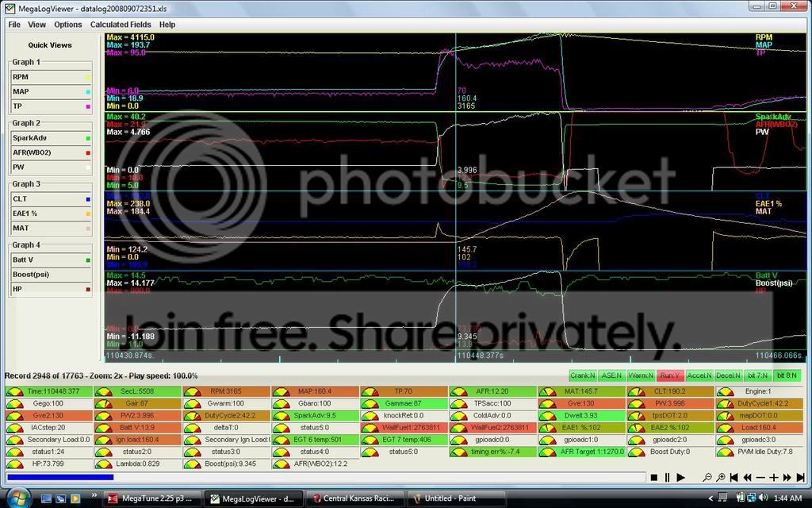
Task: Decrease play speed with the minus icon
Action: [x=760, y=477]
